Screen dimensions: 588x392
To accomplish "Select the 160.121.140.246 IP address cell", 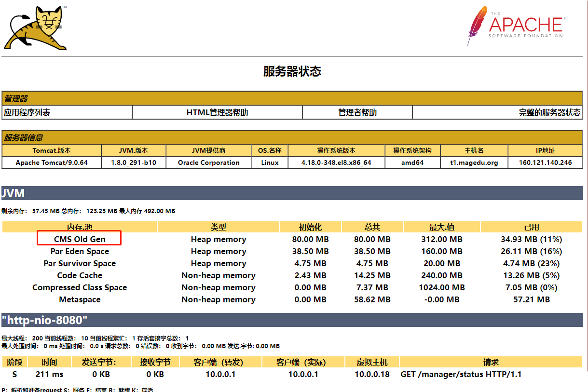I will tap(546, 162).
